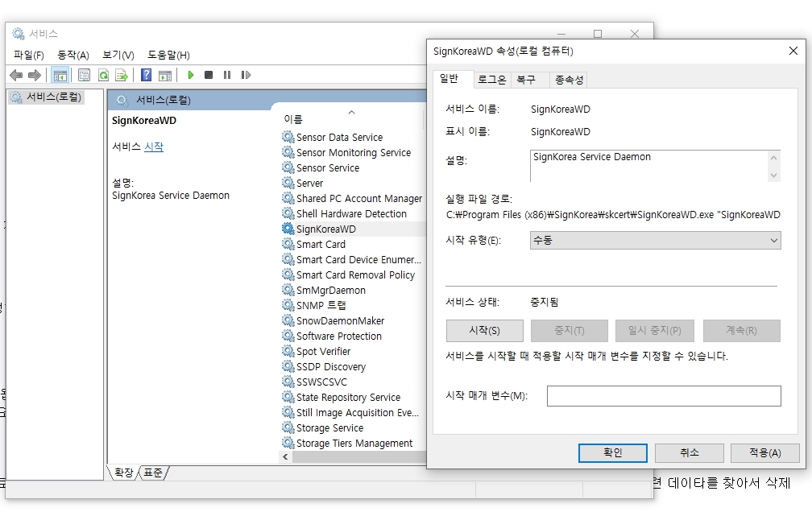The image size is (812, 516).
Task: Open the 도움말(H) menu
Action: click(168, 55)
